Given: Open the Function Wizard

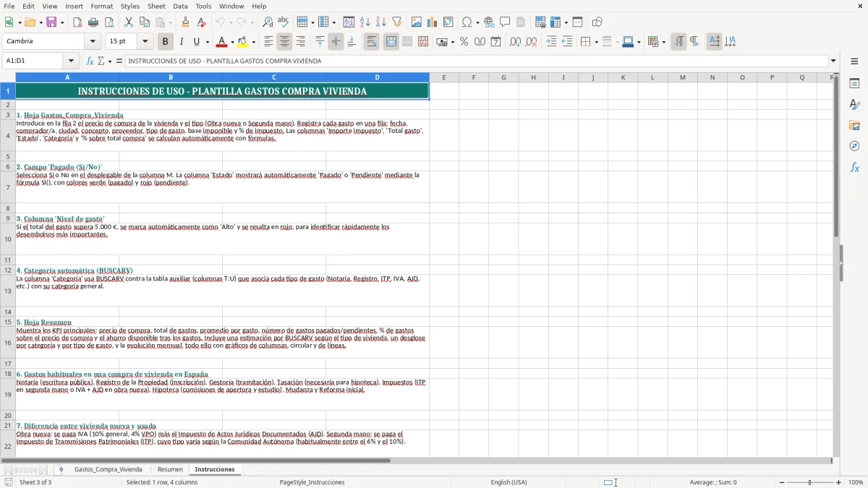Looking at the screenshot, I should [90, 61].
